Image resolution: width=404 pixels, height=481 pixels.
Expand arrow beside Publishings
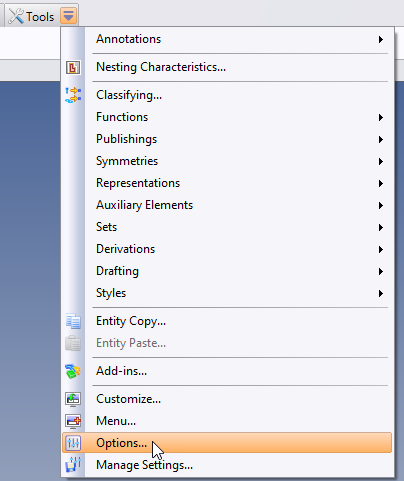click(x=381, y=139)
